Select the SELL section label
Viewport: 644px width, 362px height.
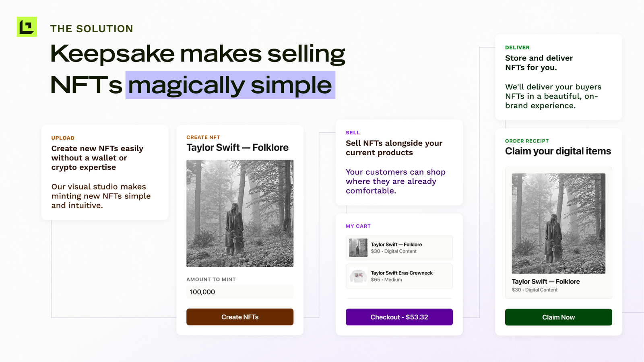point(353,132)
